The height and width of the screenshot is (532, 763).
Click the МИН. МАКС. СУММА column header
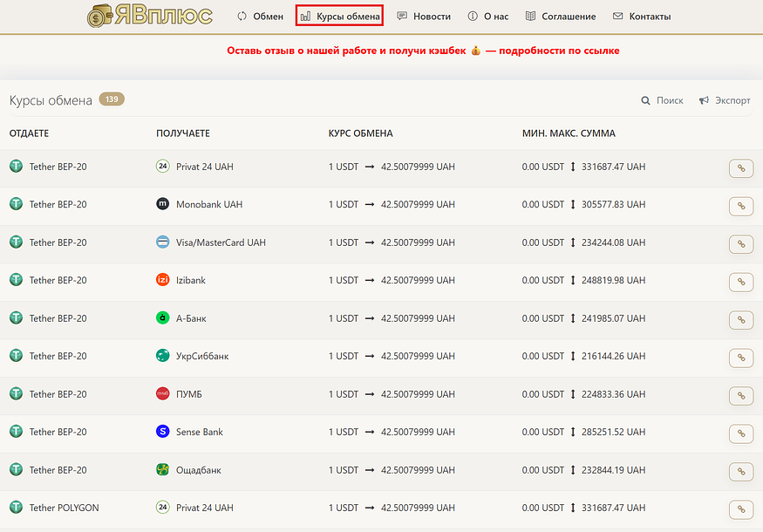pyautogui.click(x=569, y=133)
